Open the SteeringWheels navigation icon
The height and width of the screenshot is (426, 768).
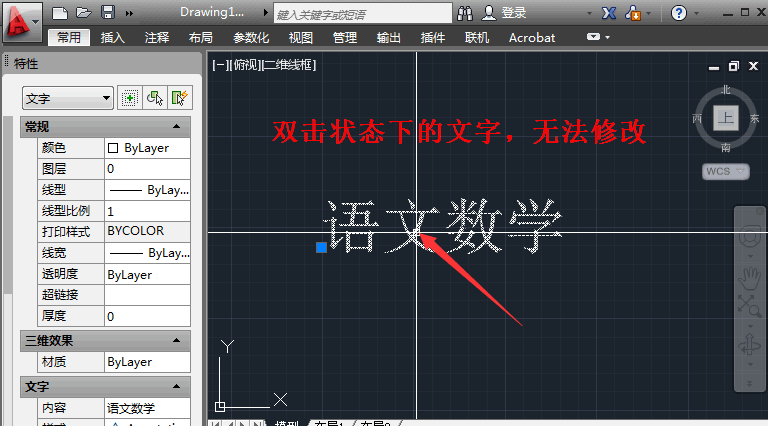tap(750, 237)
